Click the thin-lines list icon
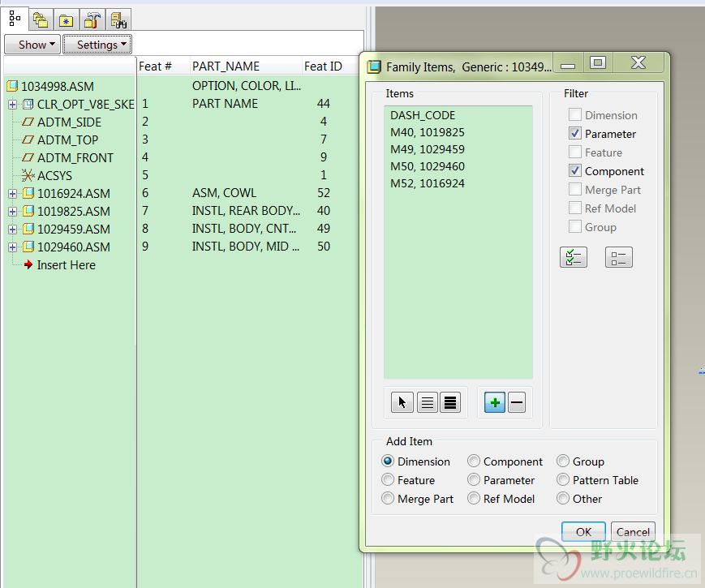705x588 pixels. coord(427,402)
